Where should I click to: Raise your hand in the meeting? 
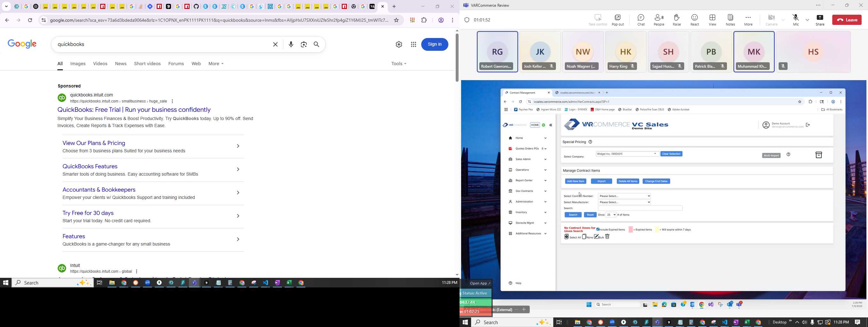(677, 20)
